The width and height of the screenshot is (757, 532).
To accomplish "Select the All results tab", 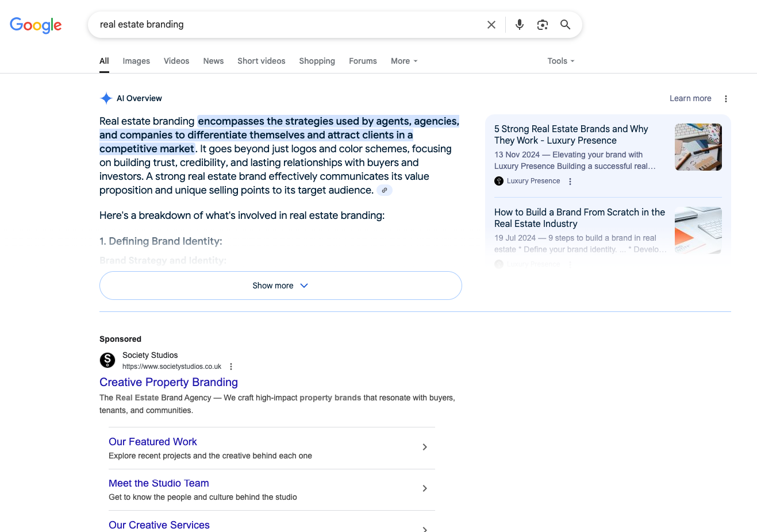I will (x=104, y=61).
